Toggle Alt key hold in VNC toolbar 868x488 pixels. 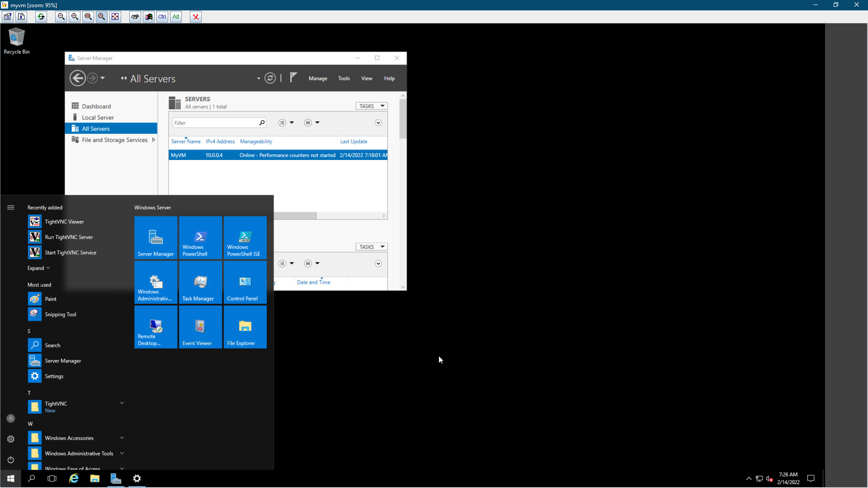click(x=176, y=17)
